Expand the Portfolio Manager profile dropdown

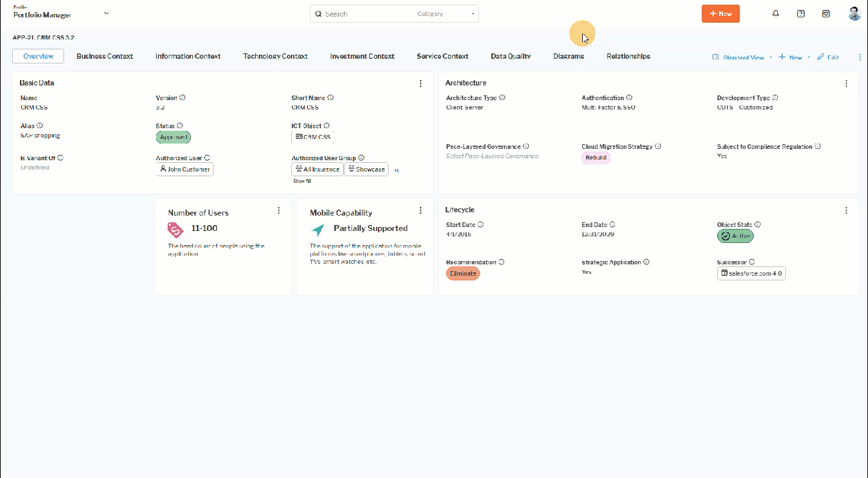pos(107,13)
